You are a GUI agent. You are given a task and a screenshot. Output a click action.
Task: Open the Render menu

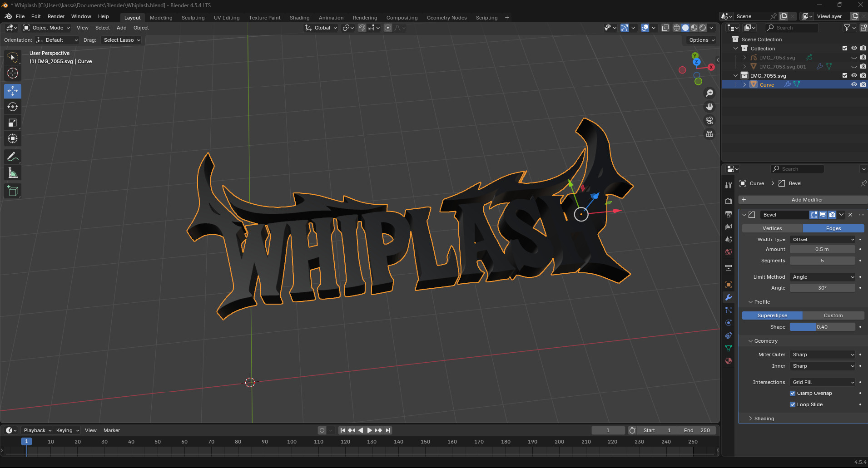[56, 16]
